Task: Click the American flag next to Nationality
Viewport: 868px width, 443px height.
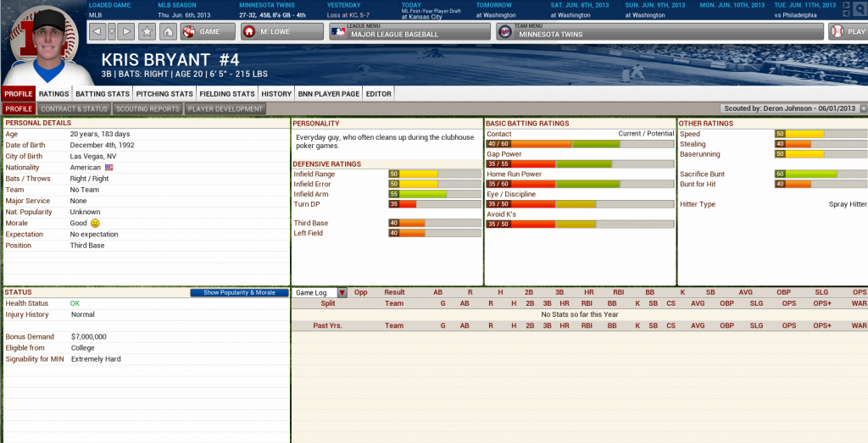Action: [108, 168]
